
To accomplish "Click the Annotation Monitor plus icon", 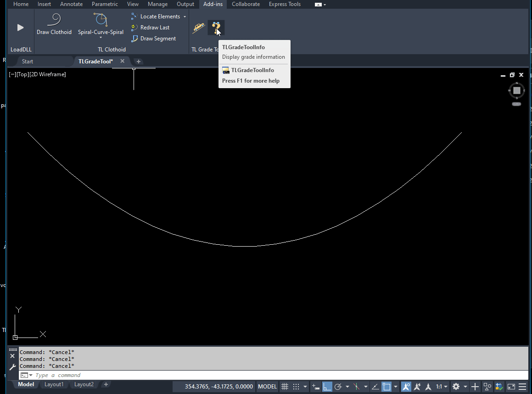I will tap(475, 387).
